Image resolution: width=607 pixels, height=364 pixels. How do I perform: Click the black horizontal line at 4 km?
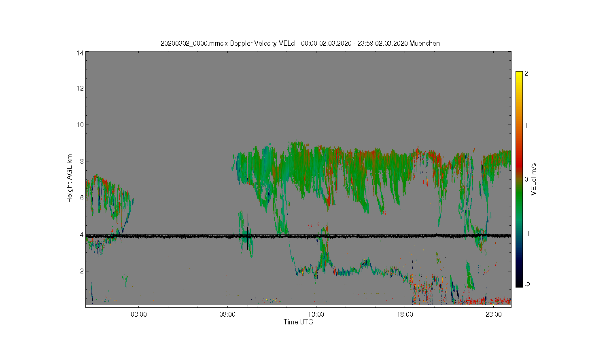click(x=298, y=236)
